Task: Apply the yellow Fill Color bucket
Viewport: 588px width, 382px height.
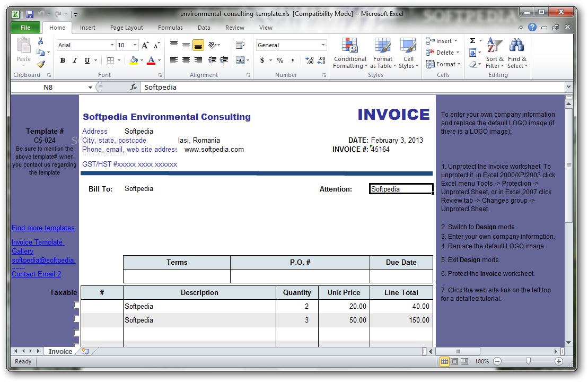Action: pyautogui.click(x=134, y=60)
